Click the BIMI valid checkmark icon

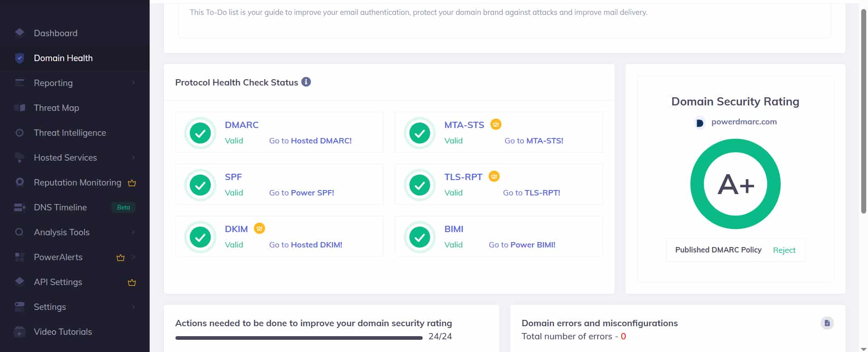click(x=420, y=237)
